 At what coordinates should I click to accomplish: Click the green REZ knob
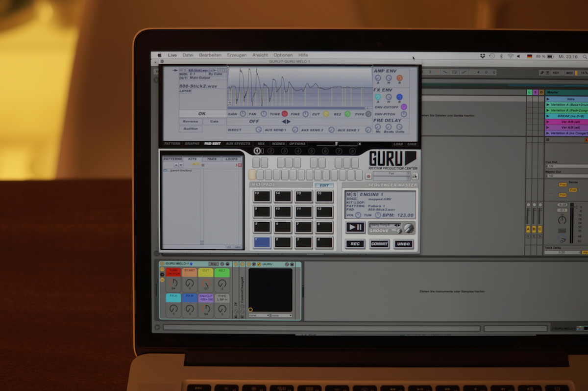(x=347, y=114)
